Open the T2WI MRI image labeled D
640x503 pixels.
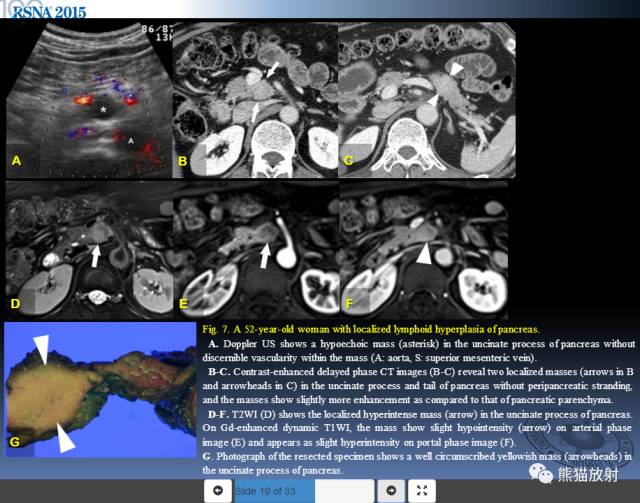coord(89,250)
